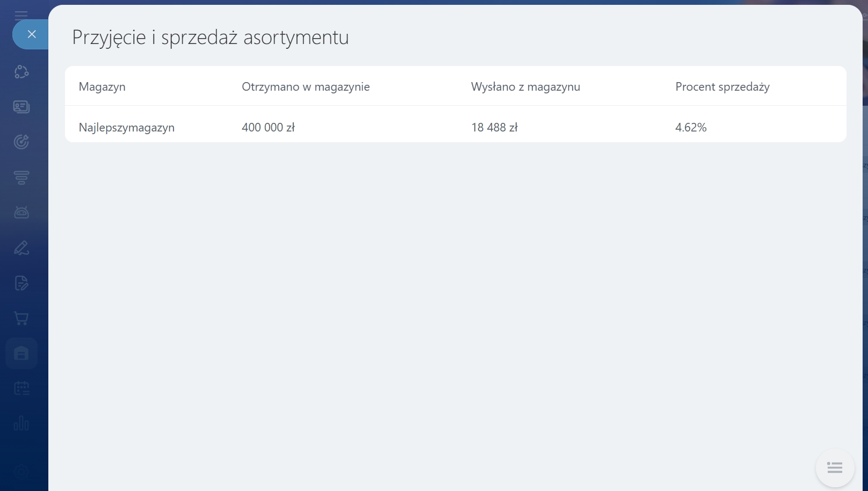This screenshot has height=491, width=868.
Task: Open the calendar icon in sidebar
Action: click(21, 389)
